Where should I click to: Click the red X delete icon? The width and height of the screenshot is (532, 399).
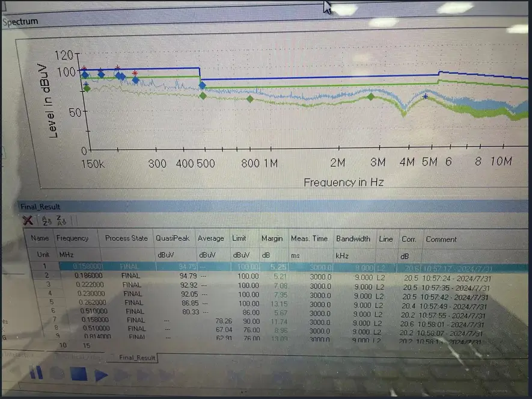28,220
